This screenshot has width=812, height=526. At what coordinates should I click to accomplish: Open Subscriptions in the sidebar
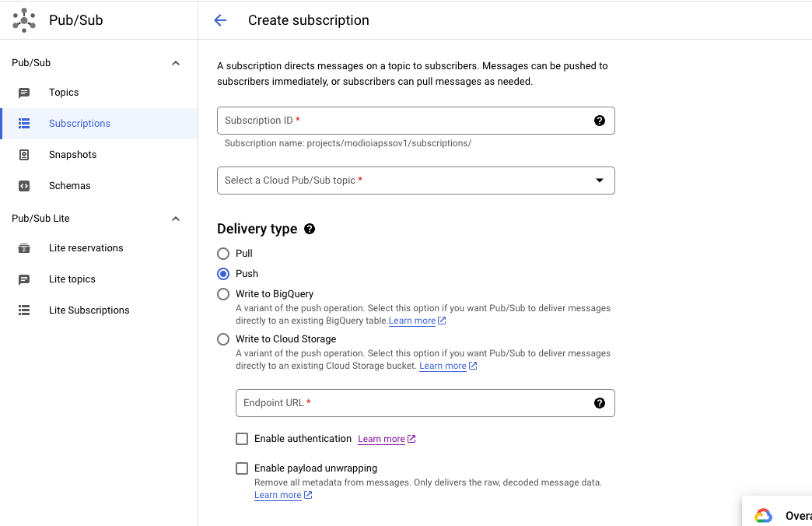tap(99, 124)
